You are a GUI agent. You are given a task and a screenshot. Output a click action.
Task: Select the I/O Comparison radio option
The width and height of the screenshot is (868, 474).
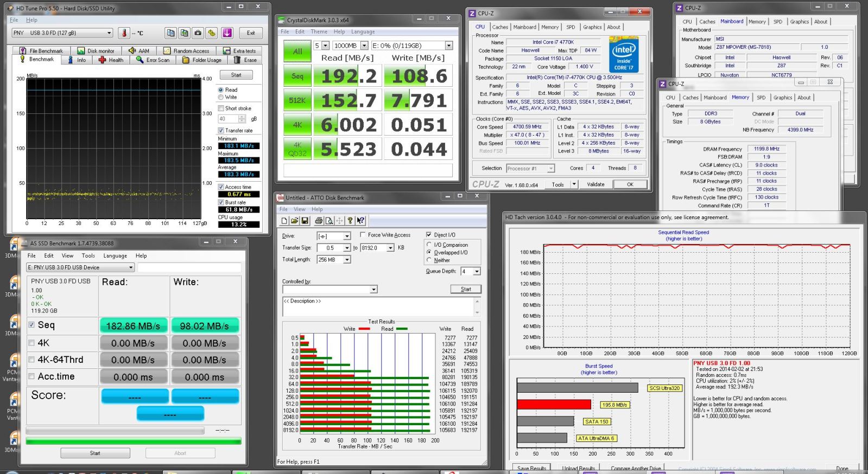[x=429, y=245]
